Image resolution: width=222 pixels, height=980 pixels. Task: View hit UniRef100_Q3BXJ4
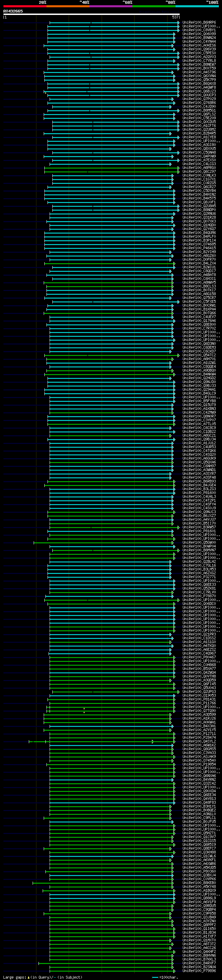tap(199, 875)
